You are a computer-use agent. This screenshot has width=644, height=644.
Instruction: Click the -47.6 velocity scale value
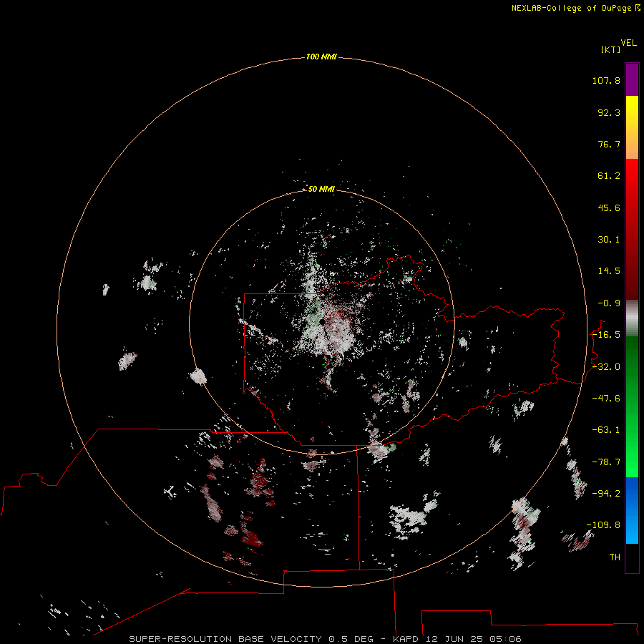(x=606, y=399)
